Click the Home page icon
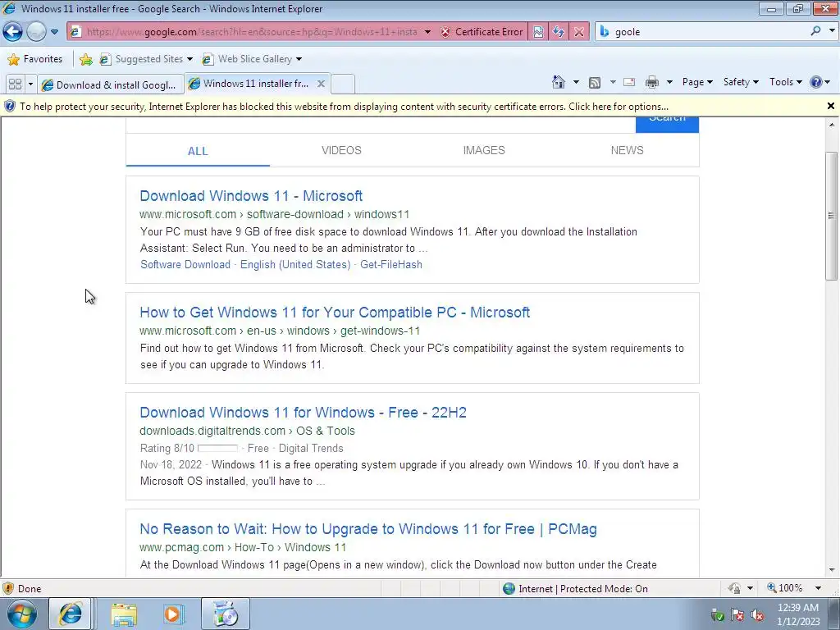The height and width of the screenshot is (630, 840). coord(558,82)
